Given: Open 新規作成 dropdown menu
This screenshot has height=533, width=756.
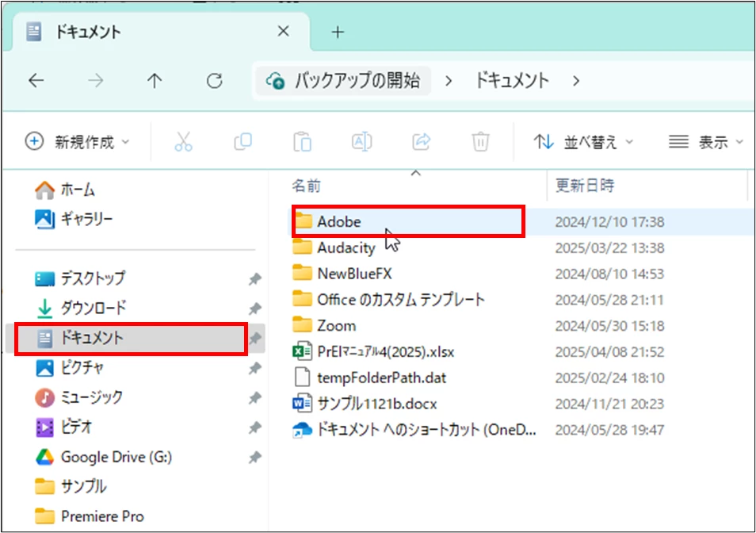Looking at the screenshot, I should (x=77, y=142).
